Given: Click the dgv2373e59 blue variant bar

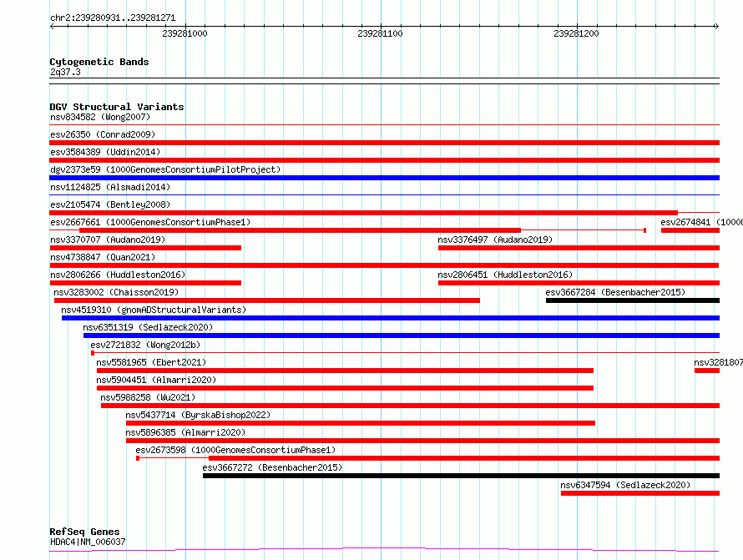Looking at the screenshot, I should [x=384, y=178].
